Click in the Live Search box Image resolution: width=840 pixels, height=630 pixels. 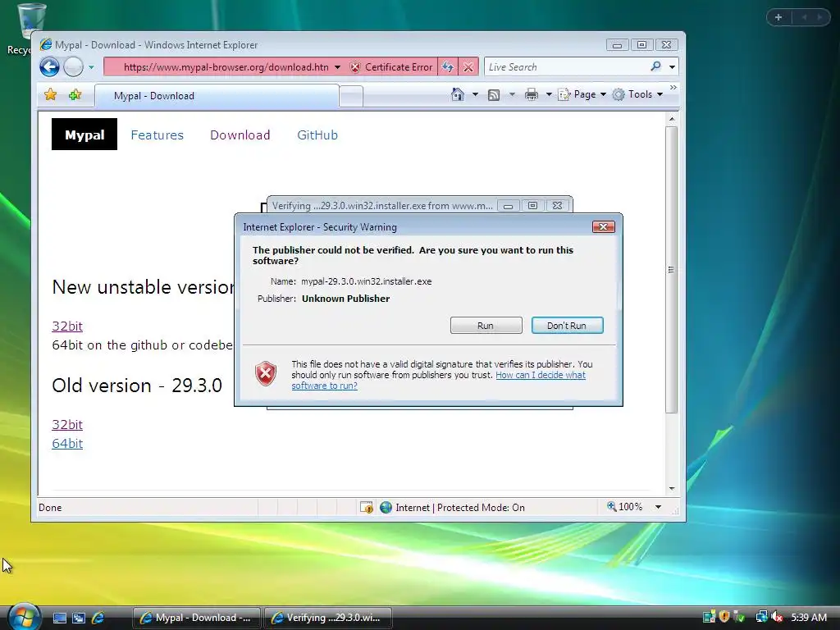point(565,67)
